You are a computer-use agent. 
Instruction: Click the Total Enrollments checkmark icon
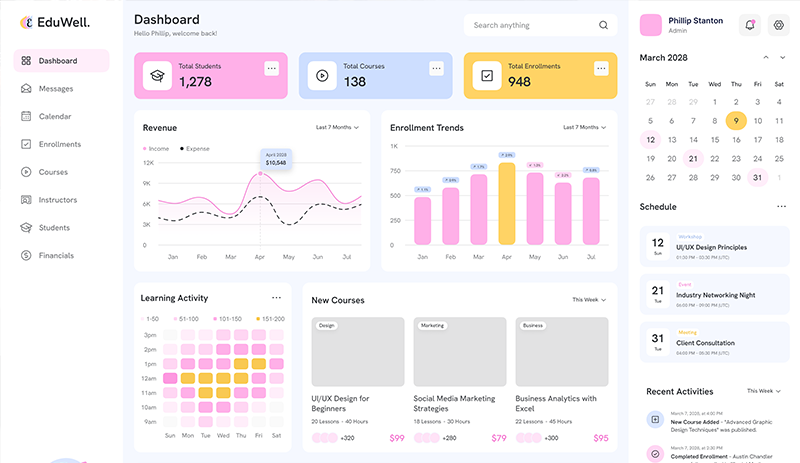tap(487, 75)
